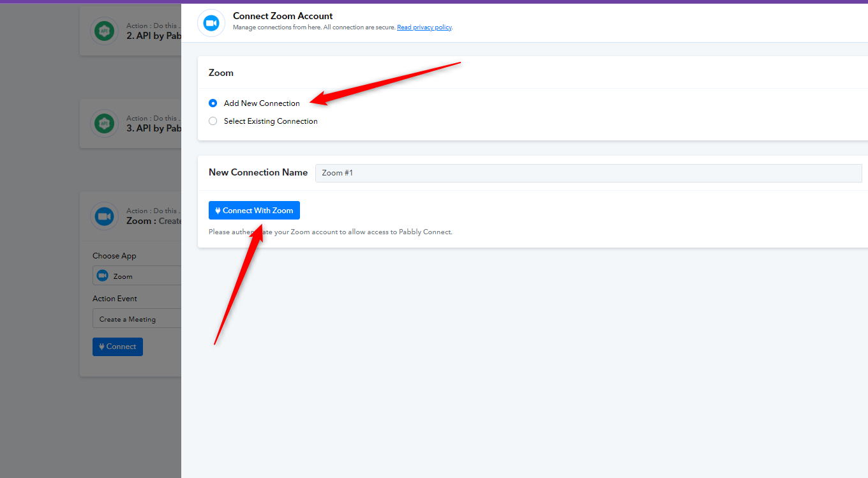The width and height of the screenshot is (868, 478).
Task: Click the small Zoom icon inside Choose App field
Action: (102, 276)
